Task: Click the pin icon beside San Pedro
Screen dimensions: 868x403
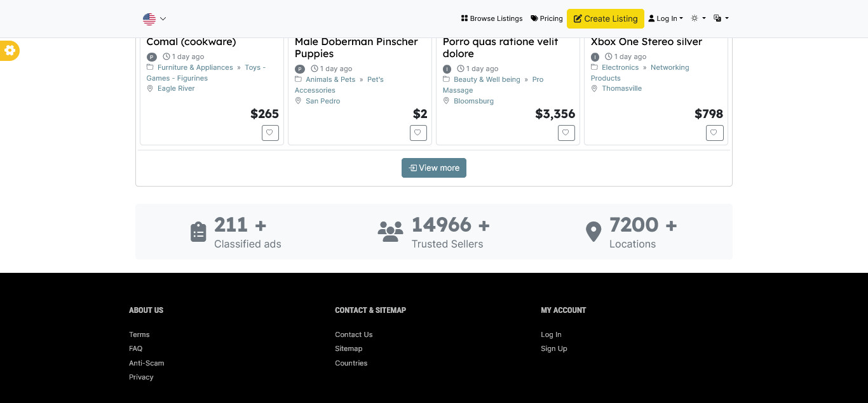Action: (298, 101)
